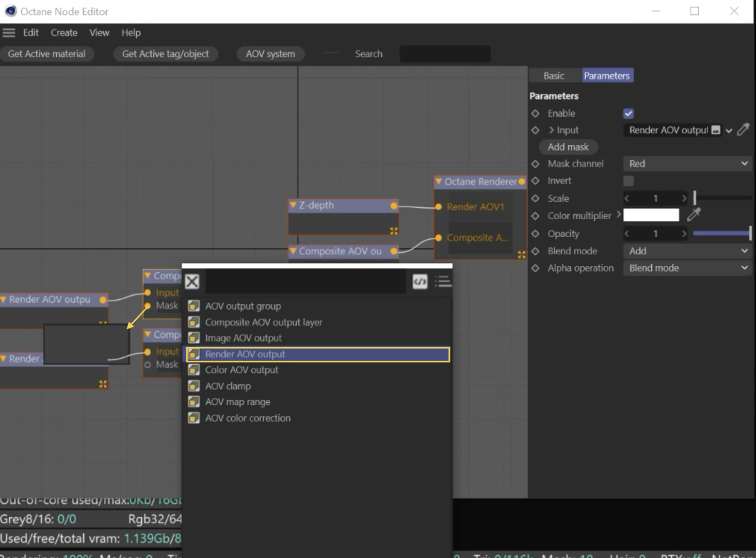Click the image icon inside the Input field
756x558 pixels.
pyautogui.click(x=716, y=130)
